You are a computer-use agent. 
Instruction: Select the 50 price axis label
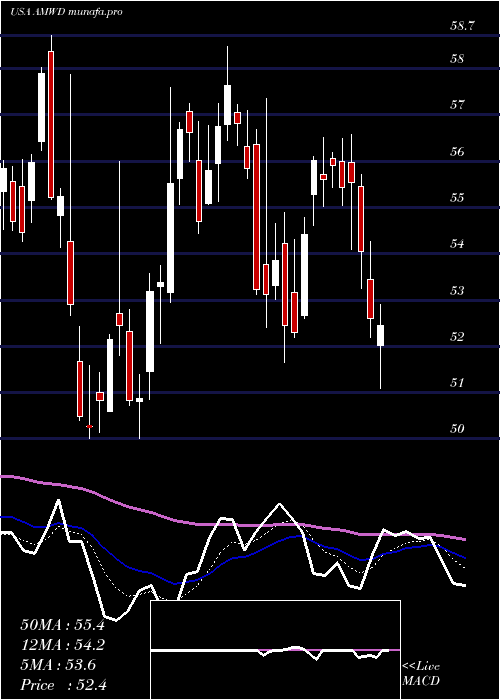coord(458,429)
